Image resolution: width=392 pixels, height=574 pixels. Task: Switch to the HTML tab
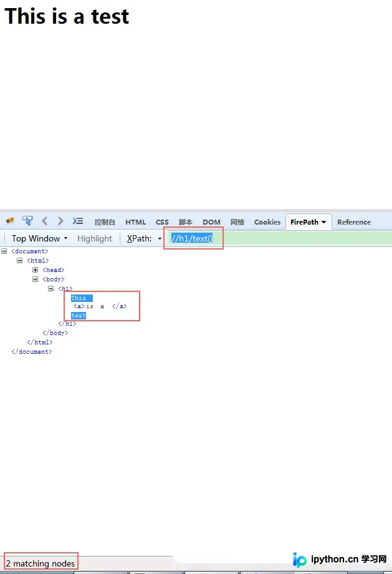click(135, 222)
